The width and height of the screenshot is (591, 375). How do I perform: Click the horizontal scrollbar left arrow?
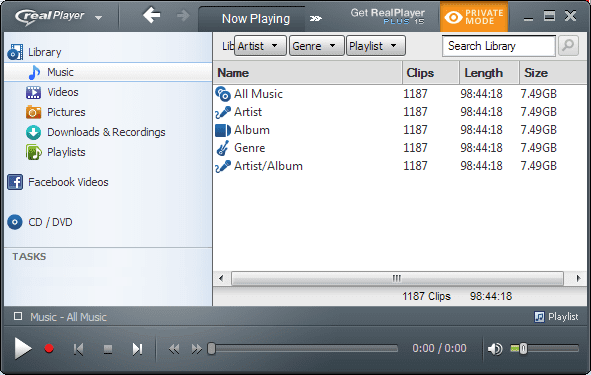click(x=221, y=279)
